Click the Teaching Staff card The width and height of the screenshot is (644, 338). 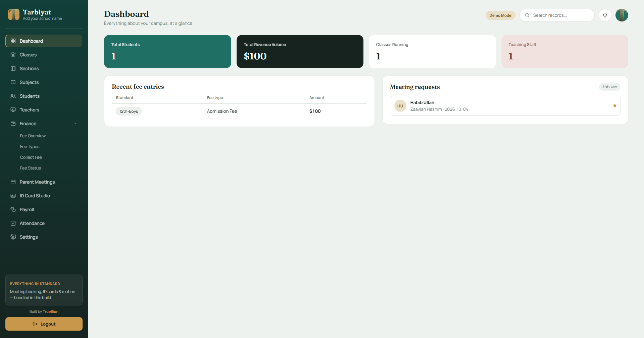564,51
